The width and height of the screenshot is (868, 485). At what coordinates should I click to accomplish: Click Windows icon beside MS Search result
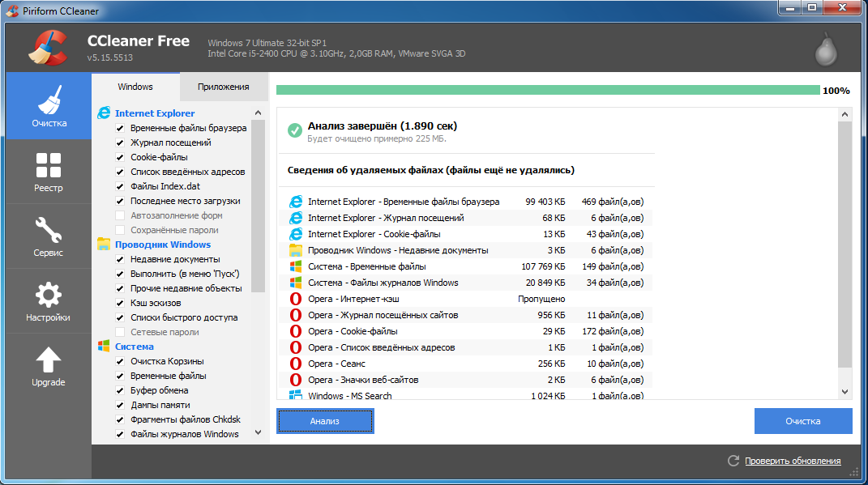click(x=296, y=394)
